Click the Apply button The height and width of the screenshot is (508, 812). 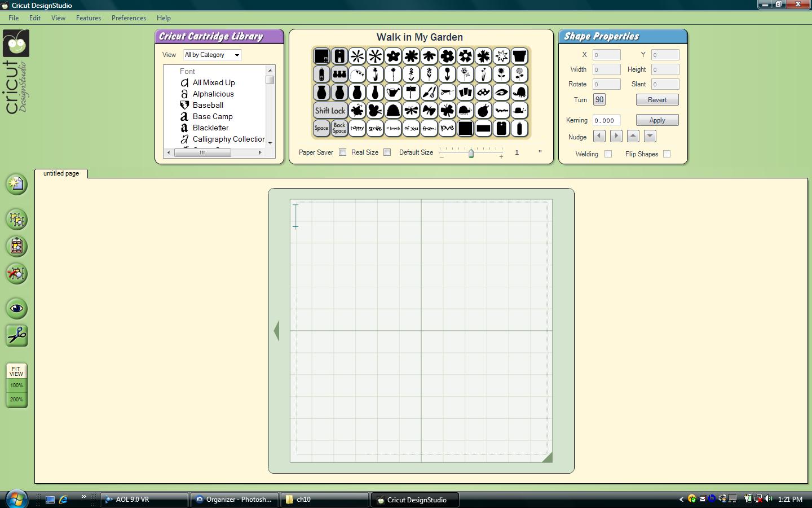coord(657,120)
